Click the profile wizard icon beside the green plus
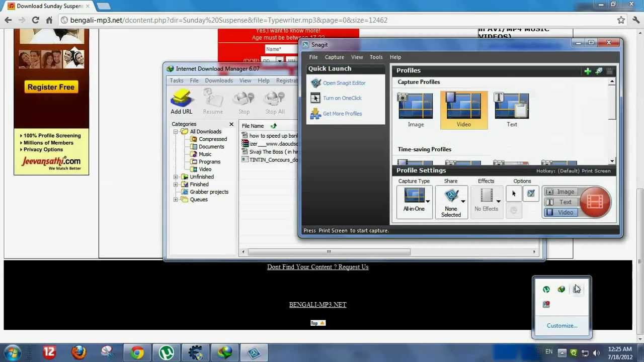Screen dimensions: 644x362 point(599,71)
